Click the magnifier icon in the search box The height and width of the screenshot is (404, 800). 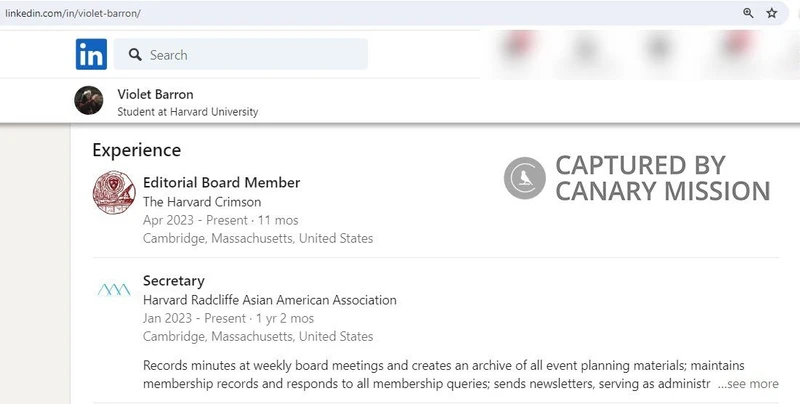point(135,55)
